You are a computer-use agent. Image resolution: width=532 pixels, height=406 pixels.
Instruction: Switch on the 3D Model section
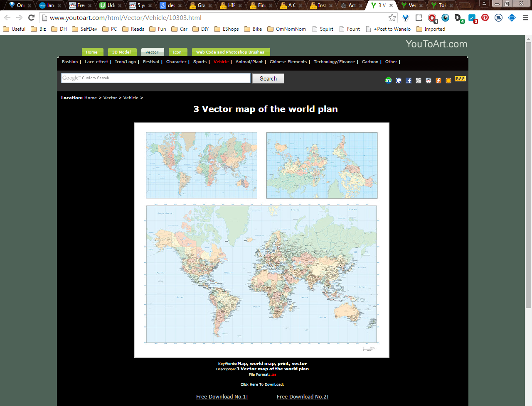(122, 52)
